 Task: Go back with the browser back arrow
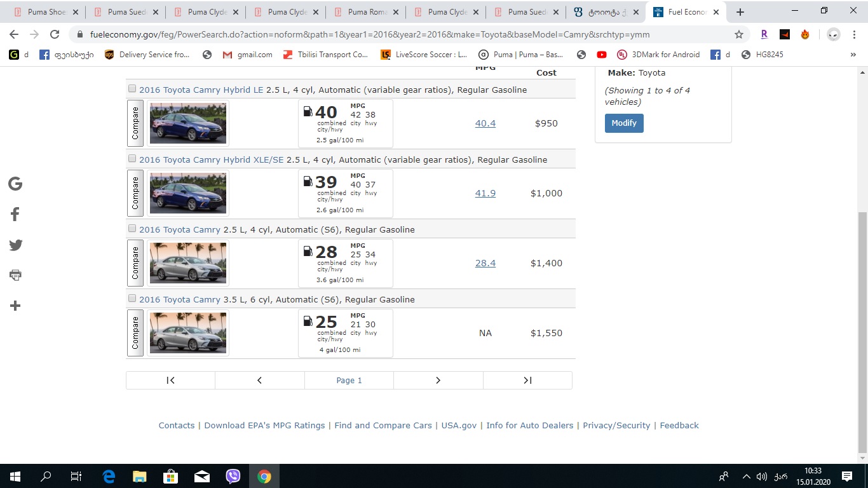click(14, 35)
